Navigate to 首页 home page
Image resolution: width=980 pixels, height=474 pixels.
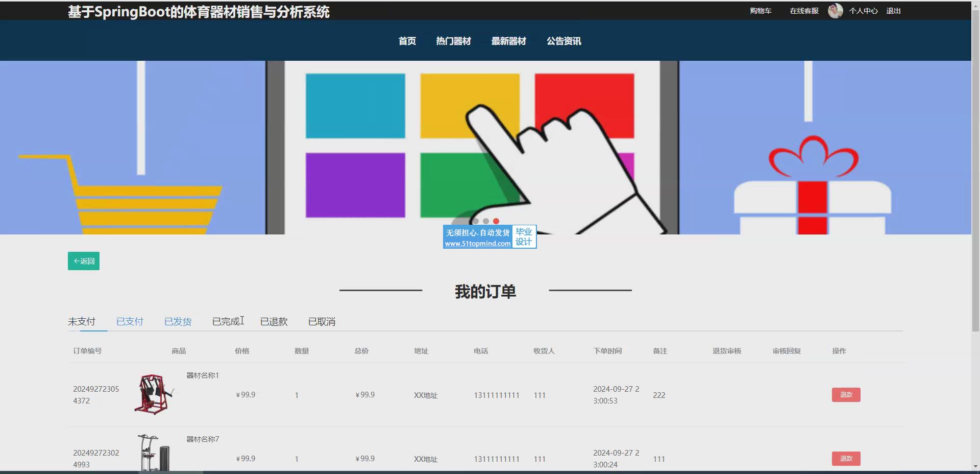coord(407,41)
